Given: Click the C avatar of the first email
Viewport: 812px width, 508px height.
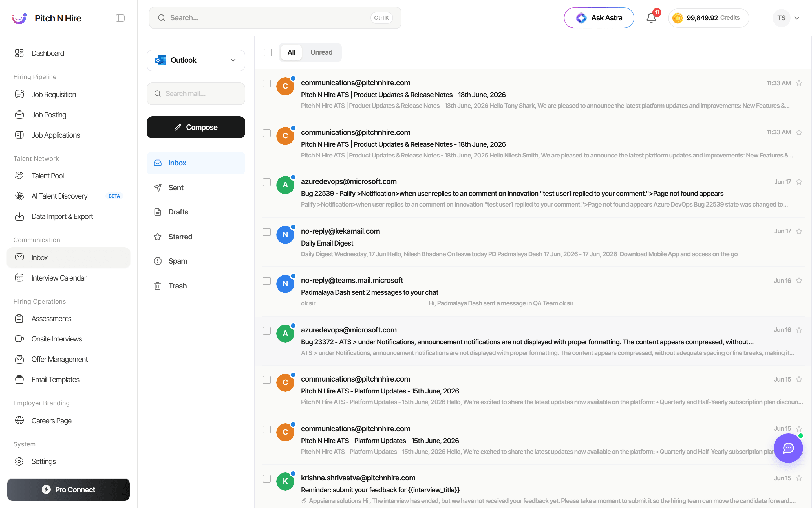Looking at the screenshot, I should [285, 86].
